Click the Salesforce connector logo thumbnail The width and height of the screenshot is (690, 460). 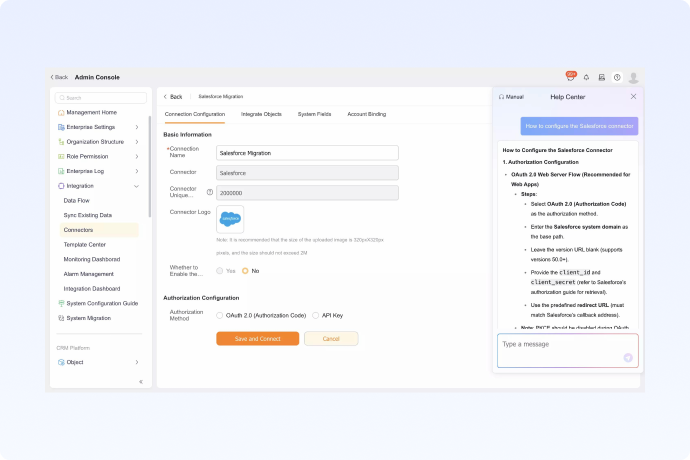pos(230,219)
